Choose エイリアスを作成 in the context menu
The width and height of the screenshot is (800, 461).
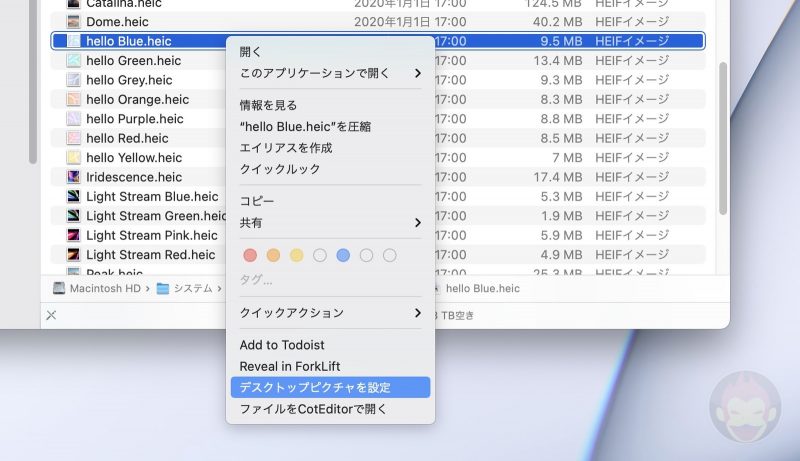pos(331,148)
